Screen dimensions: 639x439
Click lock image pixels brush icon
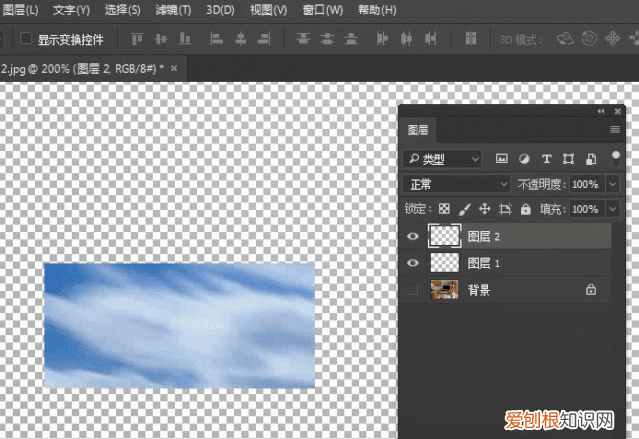[464, 209]
